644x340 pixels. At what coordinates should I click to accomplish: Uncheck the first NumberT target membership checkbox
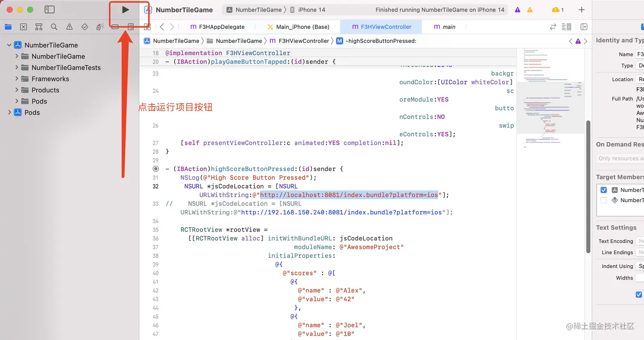[604, 190]
